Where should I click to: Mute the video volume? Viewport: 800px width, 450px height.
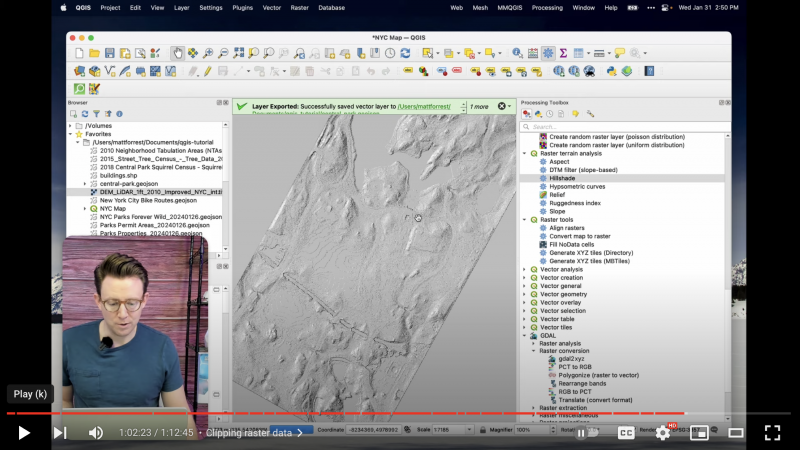[x=96, y=433]
